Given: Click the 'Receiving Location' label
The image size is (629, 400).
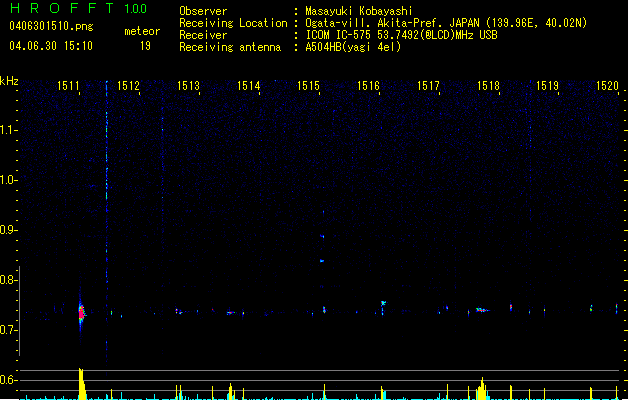Looking at the screenshot, I should pos(233,23).
